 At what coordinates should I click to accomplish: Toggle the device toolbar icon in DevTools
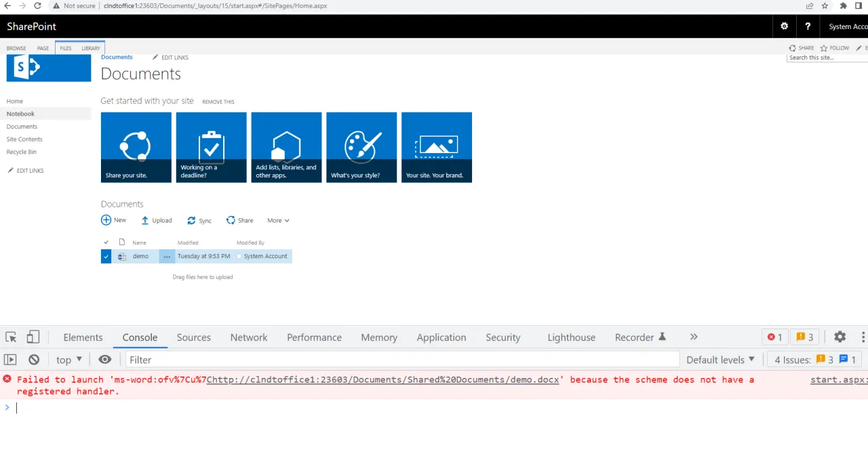33,337
